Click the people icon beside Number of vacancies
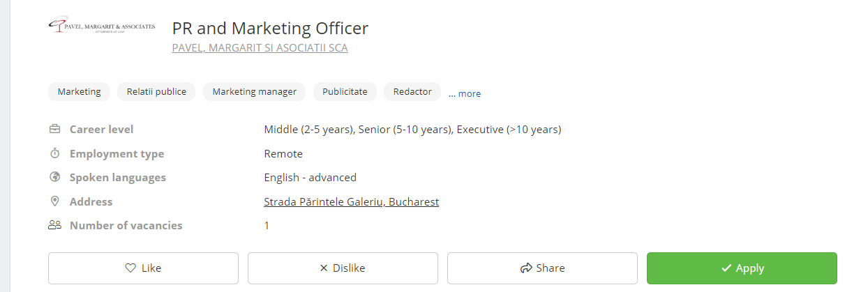The image size is (868, 292). (54, 225)
